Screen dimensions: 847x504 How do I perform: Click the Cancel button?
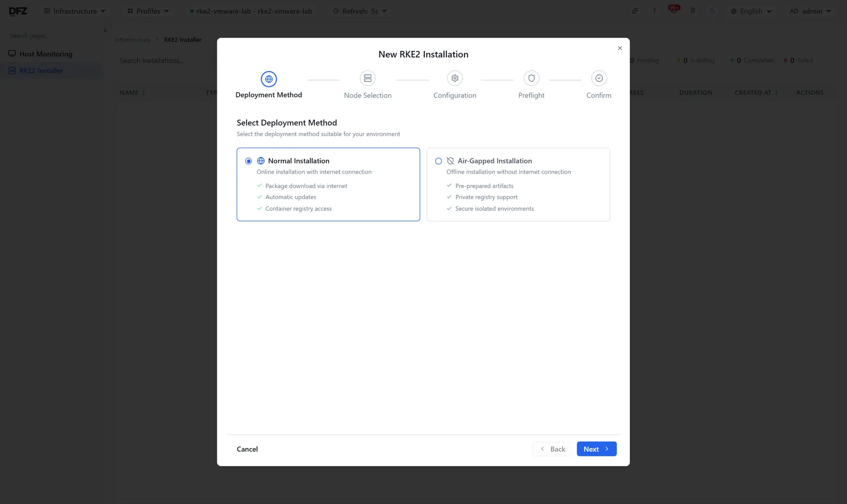tap(247, 449)
